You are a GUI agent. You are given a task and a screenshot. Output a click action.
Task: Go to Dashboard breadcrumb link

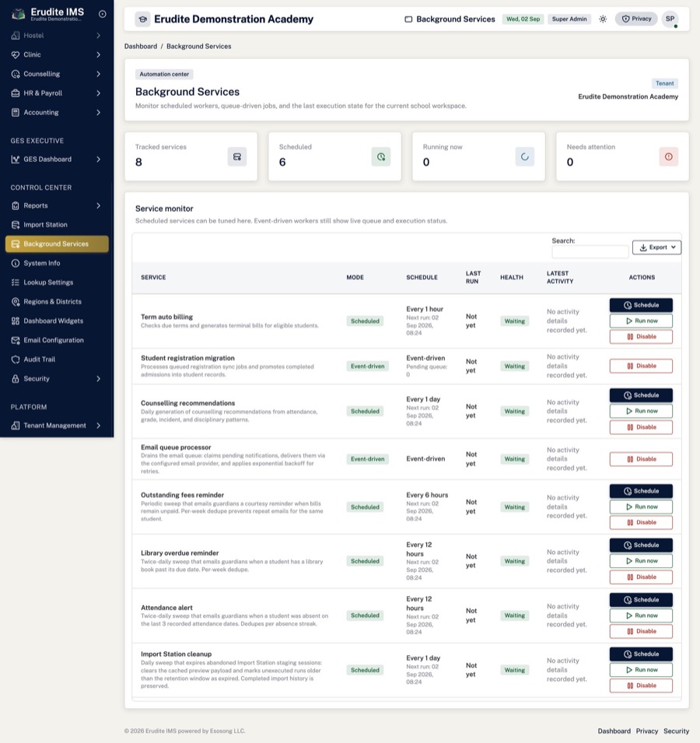coord(141,47)
